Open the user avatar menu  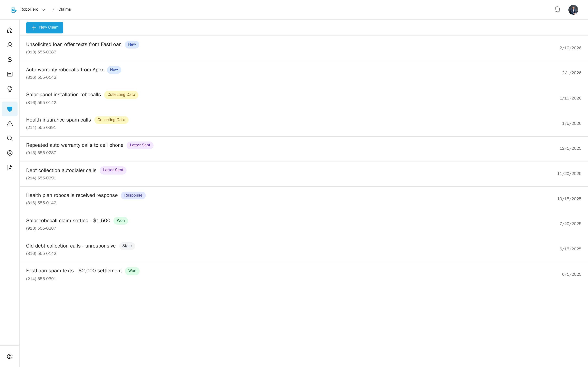[x=573, y=10]
